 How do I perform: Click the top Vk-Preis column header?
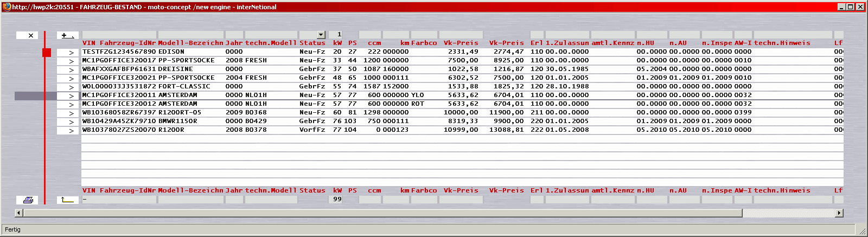461,43
